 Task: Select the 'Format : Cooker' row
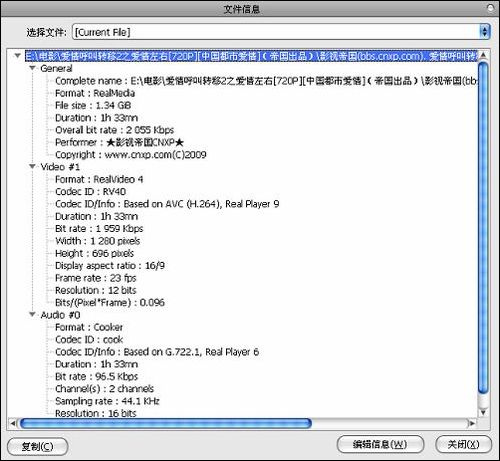tap(89, 327)
